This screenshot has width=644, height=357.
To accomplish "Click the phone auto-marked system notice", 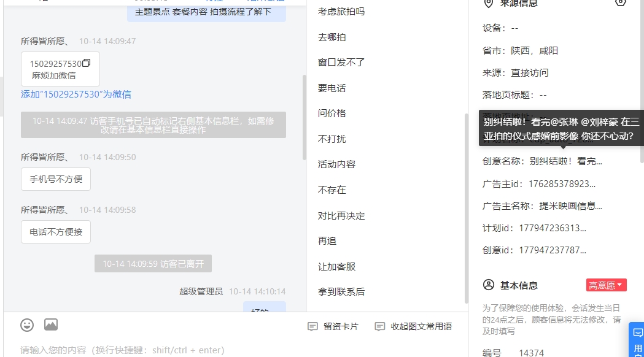I will coord(153,125).
